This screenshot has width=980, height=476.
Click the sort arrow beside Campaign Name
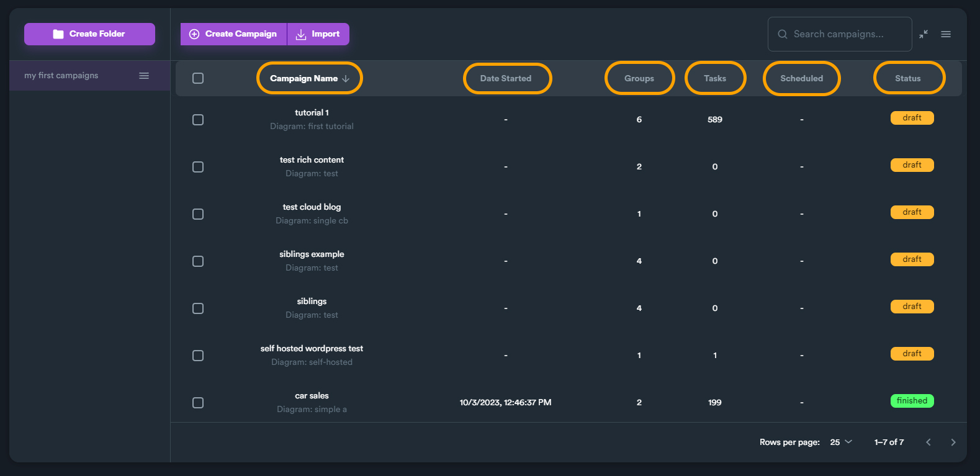pyautogui.click(x=346, y=79)
